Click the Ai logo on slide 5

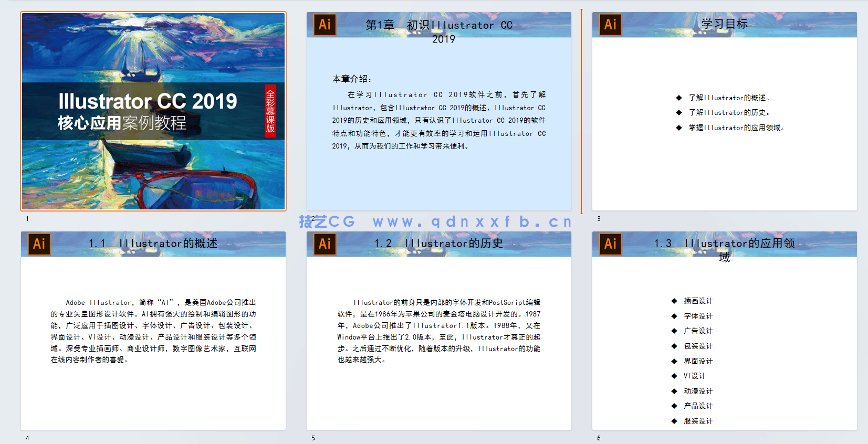325,244
